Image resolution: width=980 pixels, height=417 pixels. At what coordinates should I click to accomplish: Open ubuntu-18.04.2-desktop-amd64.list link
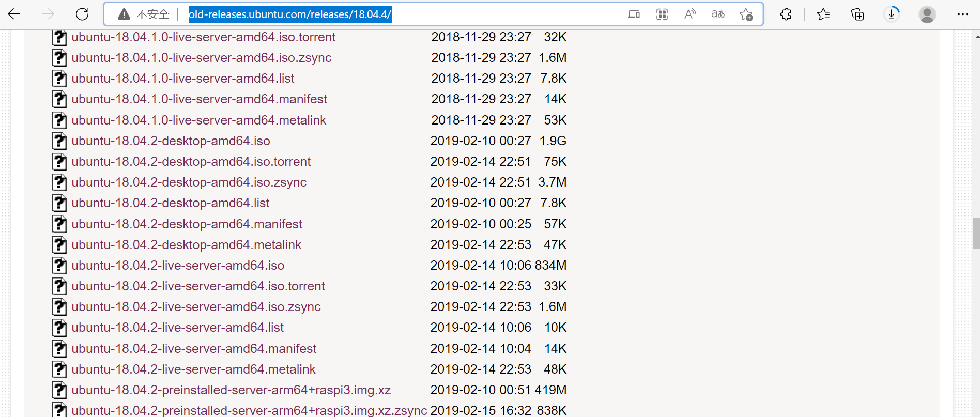[x=171, y=203]
